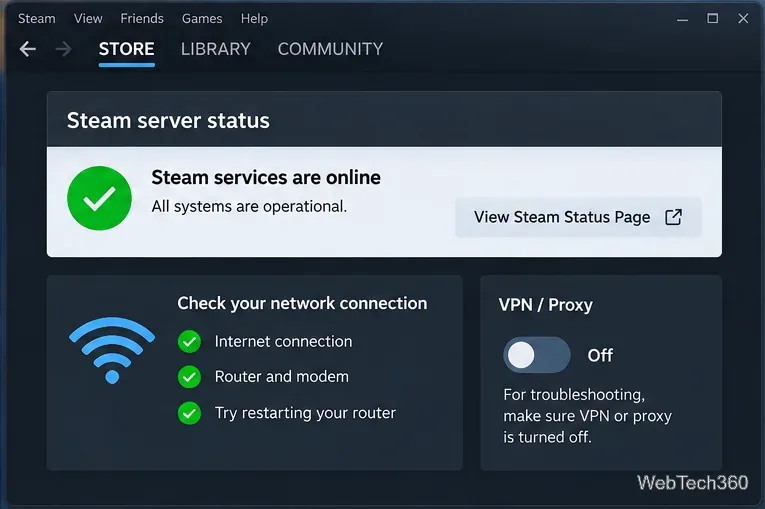Close the Steam window

coord(743,19)
